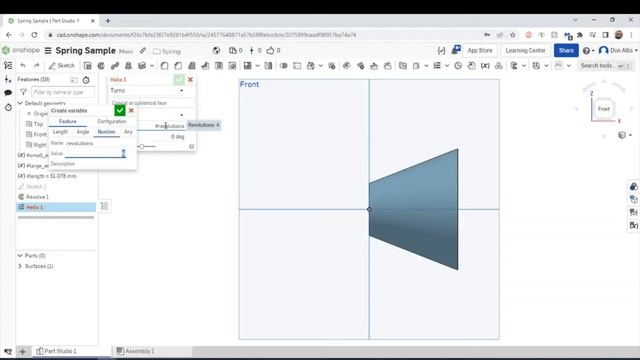Viewport: 640px width, 360px height.
Task: Open the feature list toggle icon
Action: click(x=8, y=66)
